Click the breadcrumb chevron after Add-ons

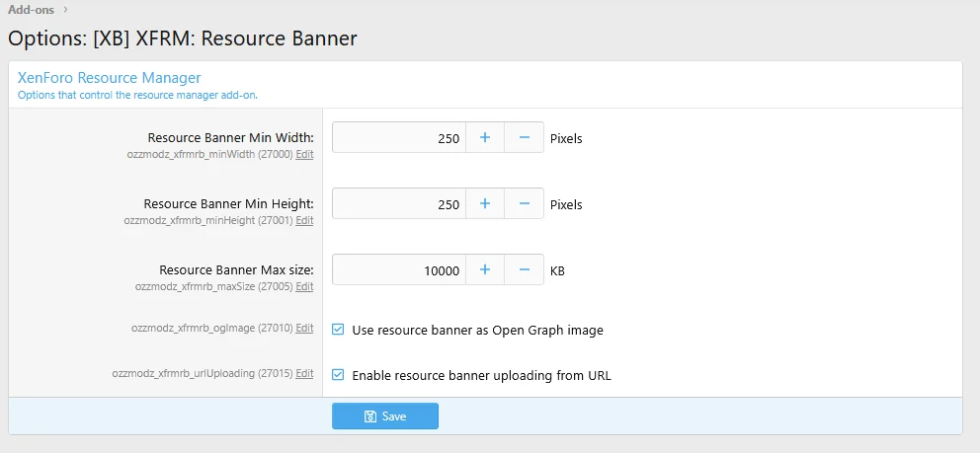tap(65, 10)
